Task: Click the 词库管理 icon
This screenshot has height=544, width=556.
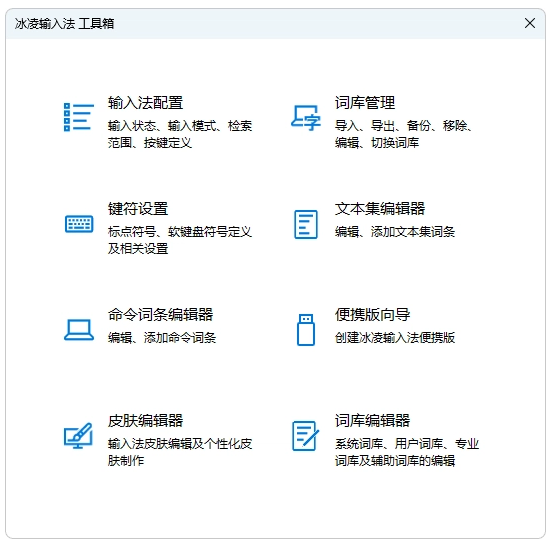Action: pyautogui.click(x=306, y=117)
